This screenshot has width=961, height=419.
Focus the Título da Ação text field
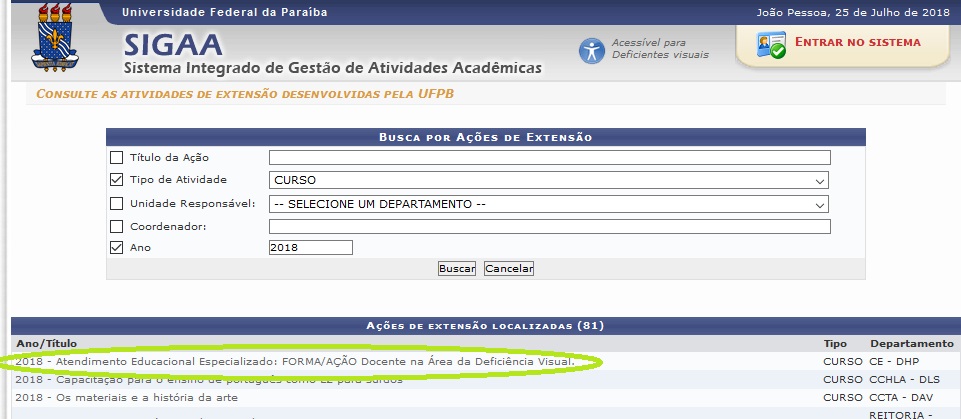tap(549, 157)
